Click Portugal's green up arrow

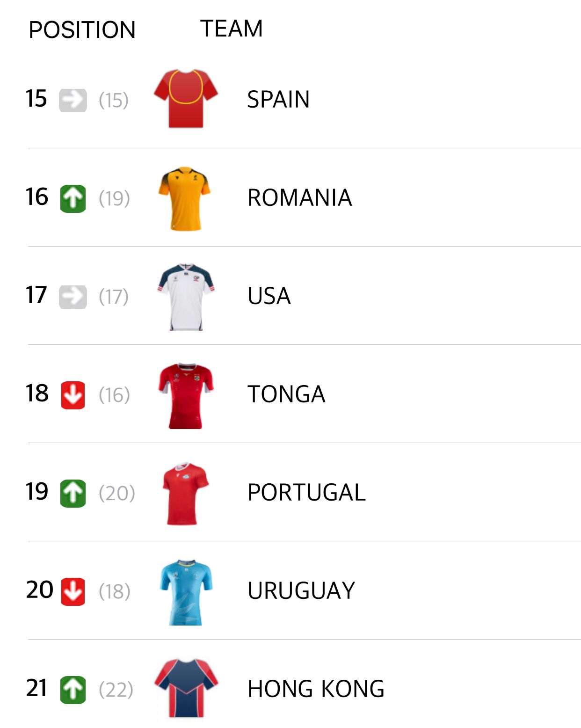[x=73, y=494]
